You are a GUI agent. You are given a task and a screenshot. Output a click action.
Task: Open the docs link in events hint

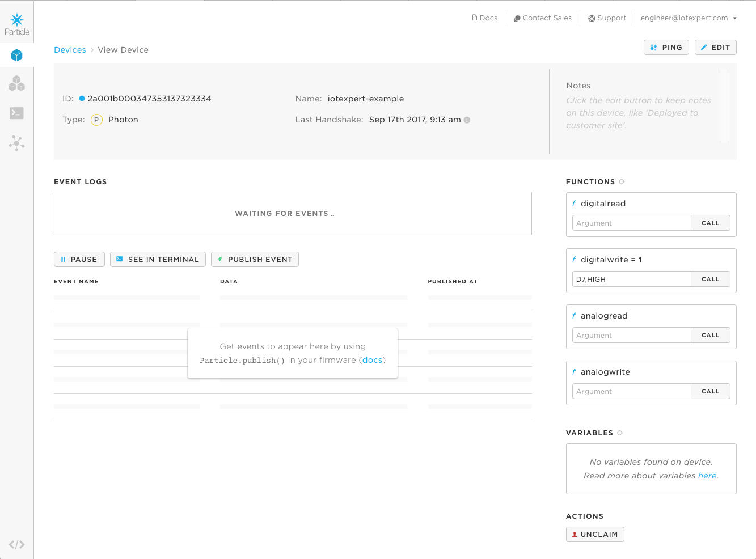372,360
